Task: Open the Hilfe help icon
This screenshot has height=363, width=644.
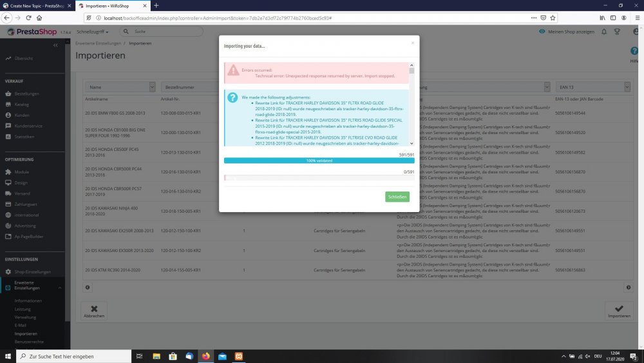Action: (634, 52)
